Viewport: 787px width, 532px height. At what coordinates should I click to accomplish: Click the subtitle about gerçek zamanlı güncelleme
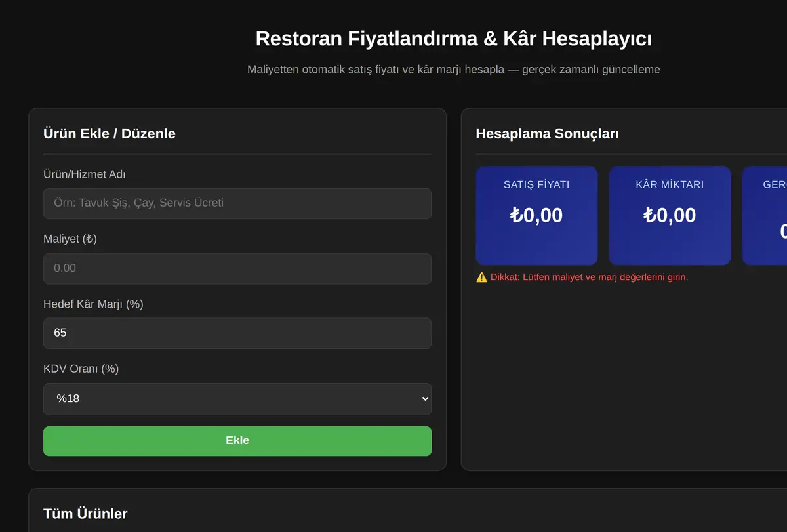[x=454, y=69]
